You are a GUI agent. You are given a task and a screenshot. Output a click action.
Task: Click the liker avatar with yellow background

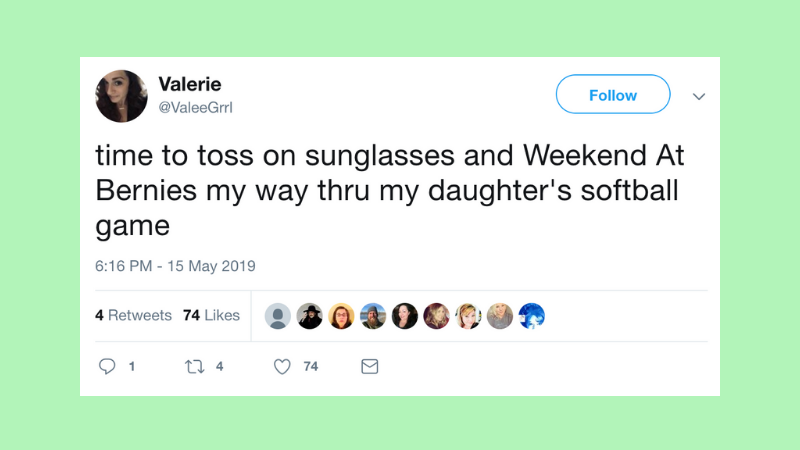pos(341,316)
